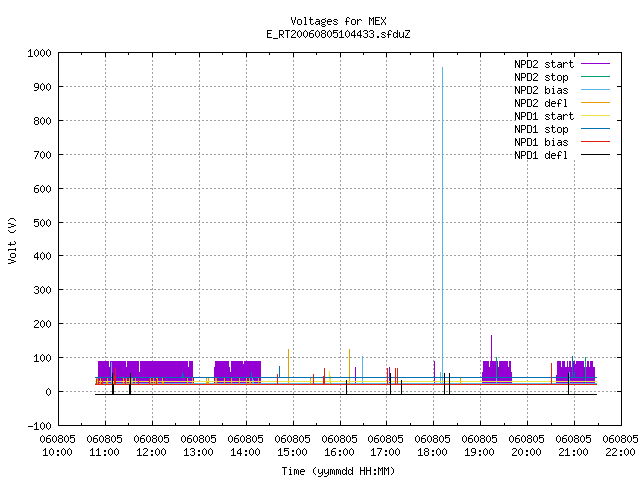Click the 16:00 time tick label
Viewport: 640px width, 480px height.
click(x=339, y=452)
